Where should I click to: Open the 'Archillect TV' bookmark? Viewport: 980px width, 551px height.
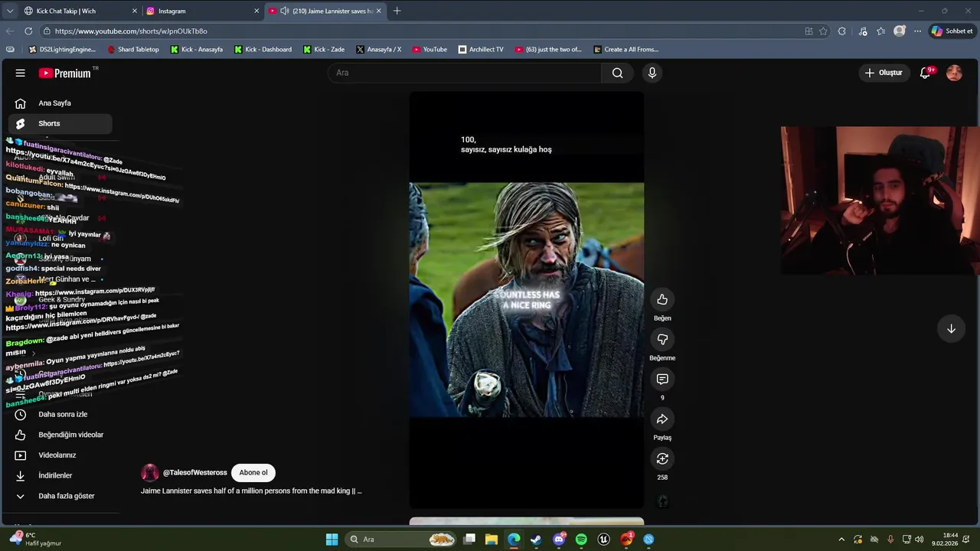[481, 49]
